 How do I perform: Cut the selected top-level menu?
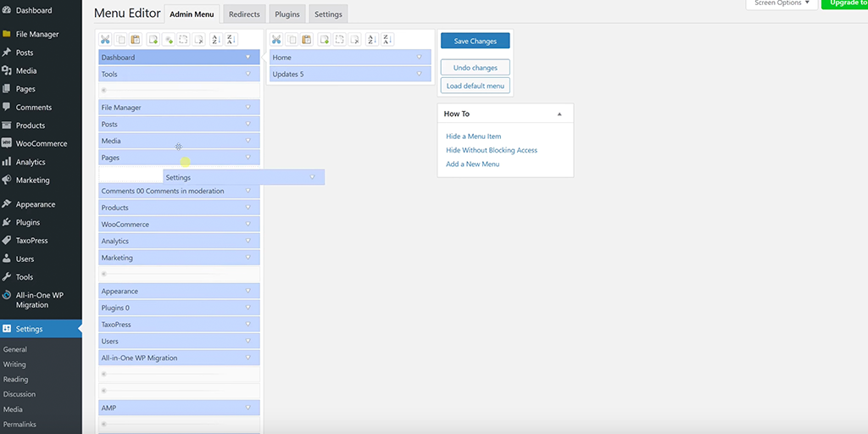click(105, 39)
